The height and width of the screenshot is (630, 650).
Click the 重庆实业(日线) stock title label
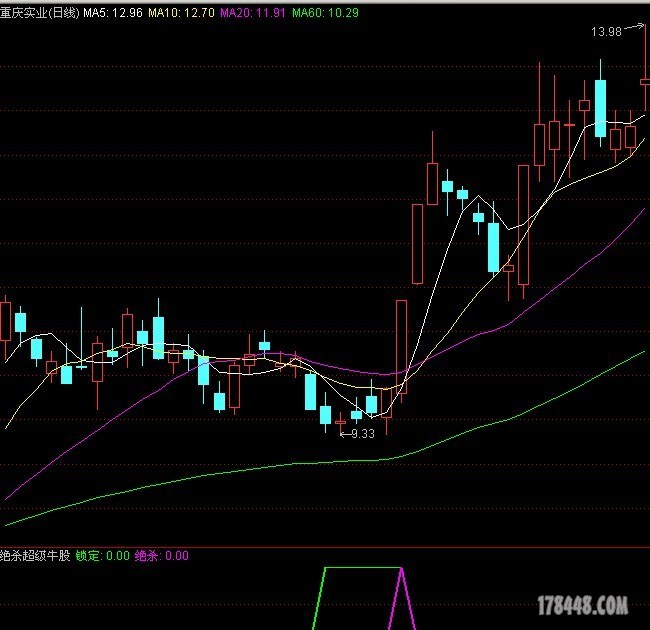[x=39, y=13]
